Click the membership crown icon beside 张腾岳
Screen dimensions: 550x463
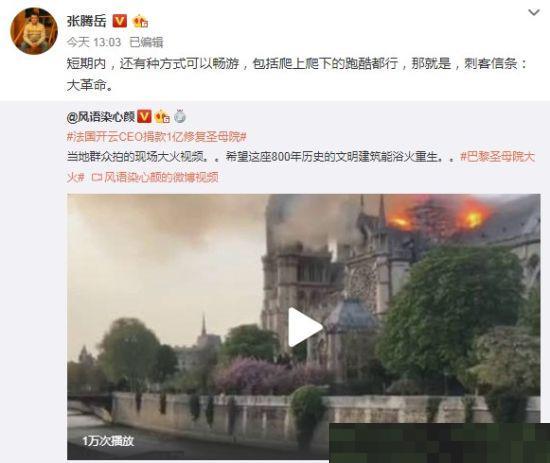tap(140, 22)
